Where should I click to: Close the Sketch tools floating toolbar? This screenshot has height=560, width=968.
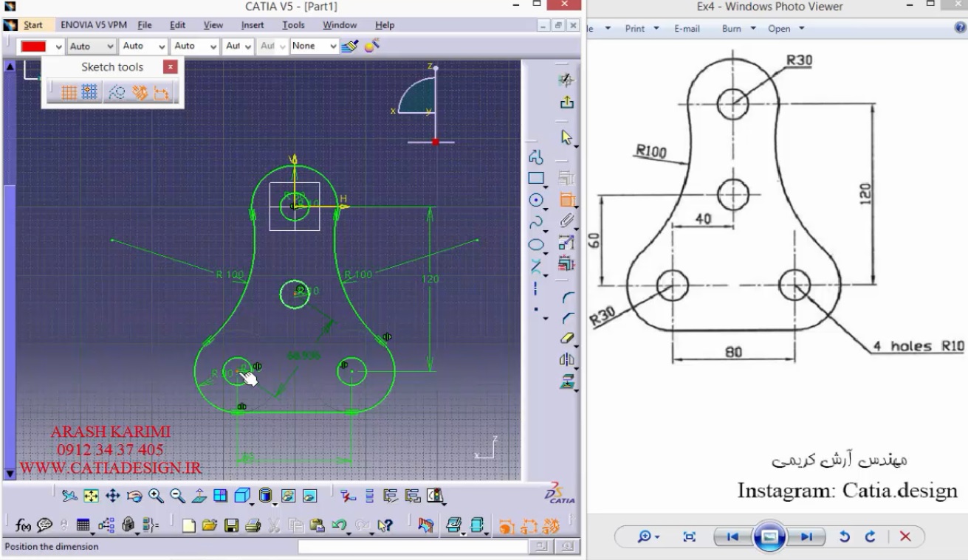tap(171, 67)
